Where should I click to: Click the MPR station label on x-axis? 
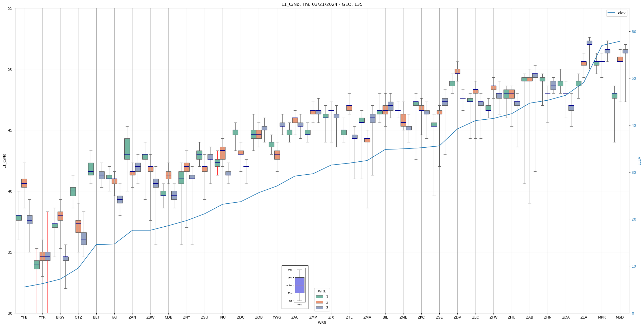click(x=602, y=317)
